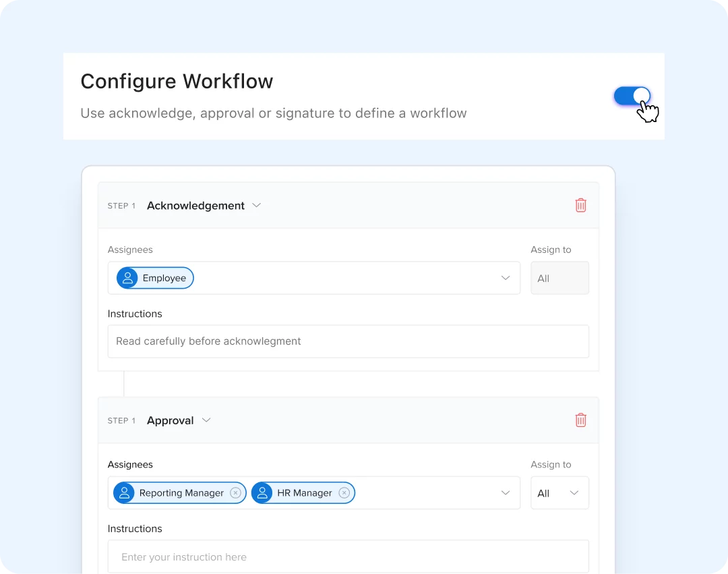Expand the Approval assignees dropdown arrow
The image size is (728, 574).
pos(506,493)
